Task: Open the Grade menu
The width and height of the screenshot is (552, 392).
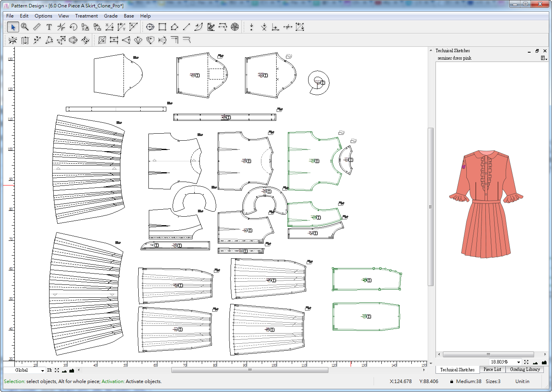Action: click(111, 16)
